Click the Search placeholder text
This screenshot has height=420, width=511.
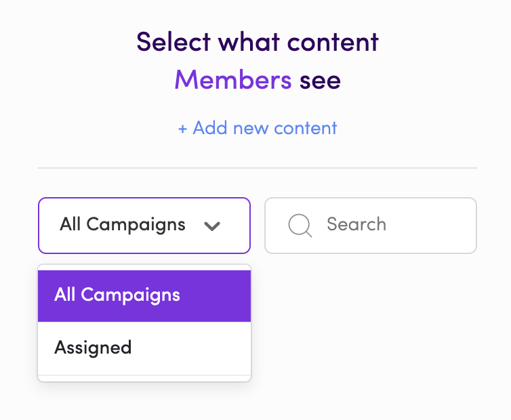(356, 224)
